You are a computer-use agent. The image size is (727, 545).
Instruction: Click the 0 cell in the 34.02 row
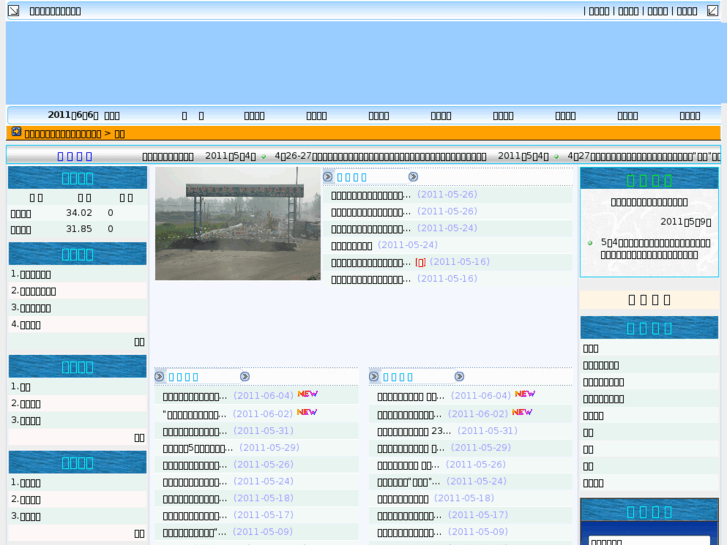(110, 213)
